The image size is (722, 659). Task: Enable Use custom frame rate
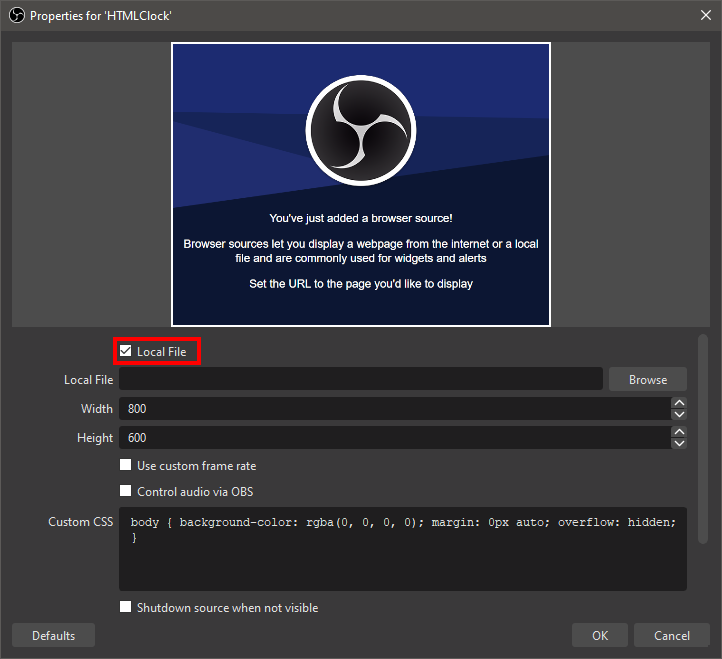(125, 465)
